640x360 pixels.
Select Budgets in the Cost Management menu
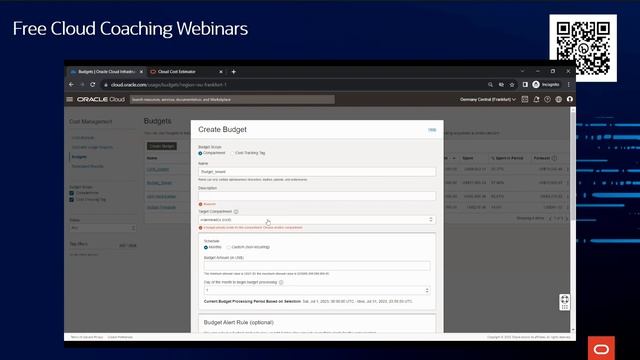[79, 157]
